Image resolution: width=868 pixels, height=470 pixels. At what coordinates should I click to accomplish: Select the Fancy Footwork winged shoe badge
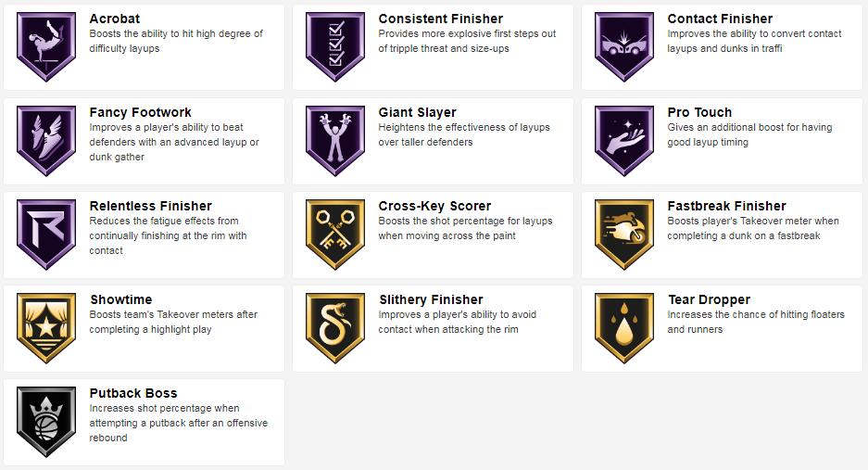[x=46, y=141]
